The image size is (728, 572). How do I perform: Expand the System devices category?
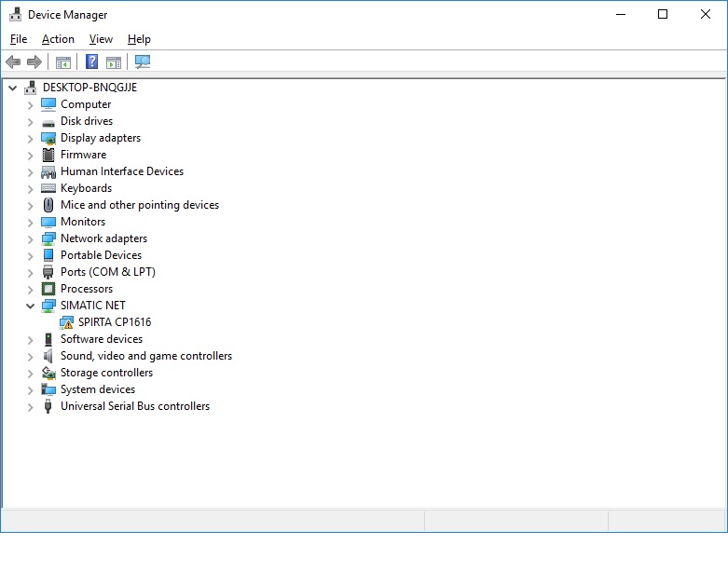(30, 390)
